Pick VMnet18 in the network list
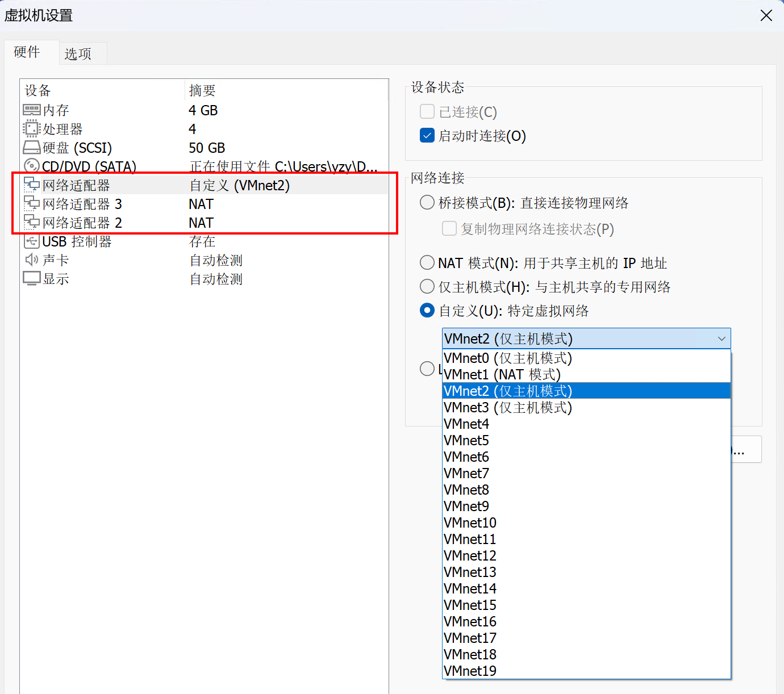 tap(586, 654)
